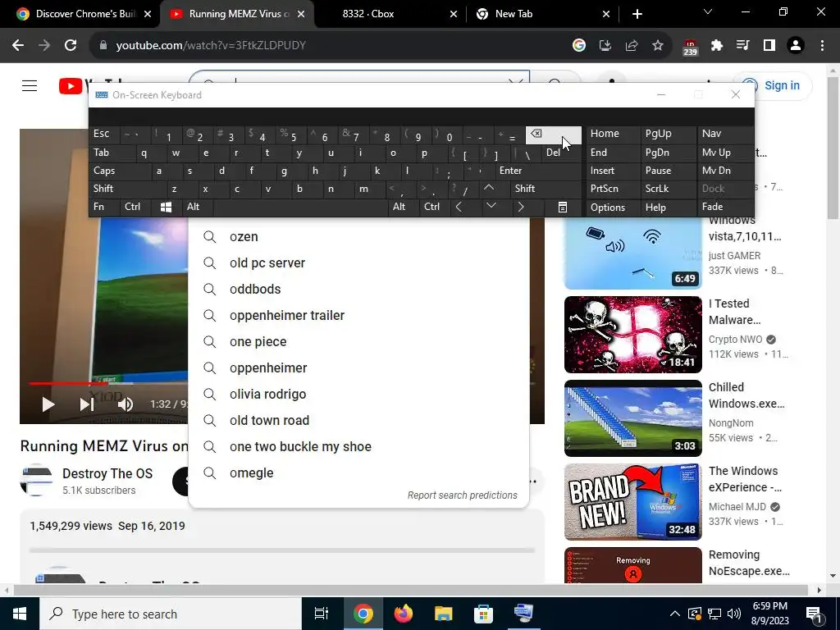Choose the 'oppenheimer trailer' search suggestion
Image resolution: width=840 pixels, height=630 pixels.
pyautogui.click(x=359, y=316)
